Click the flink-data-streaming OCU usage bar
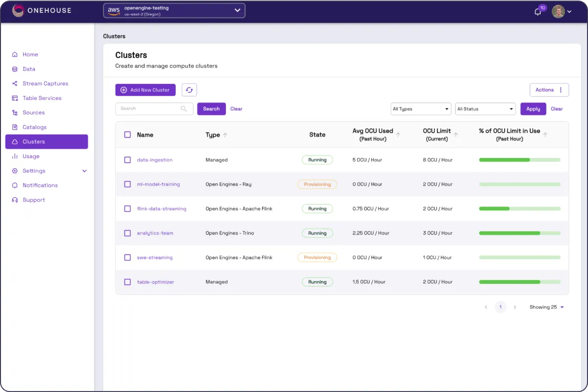Image resolution: width=588 pixels, height=392 pixels. pos(520,209)
